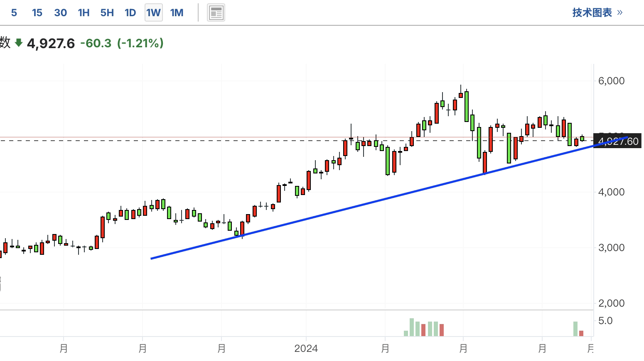Switch to the 1M monthly timeframe
Image resolution: width=644 pixels, height=361 pixels.
177,12
